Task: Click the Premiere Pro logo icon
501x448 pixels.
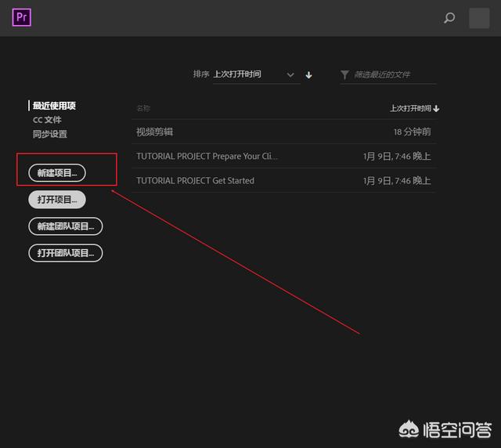Action: click(x=22, y=17)
